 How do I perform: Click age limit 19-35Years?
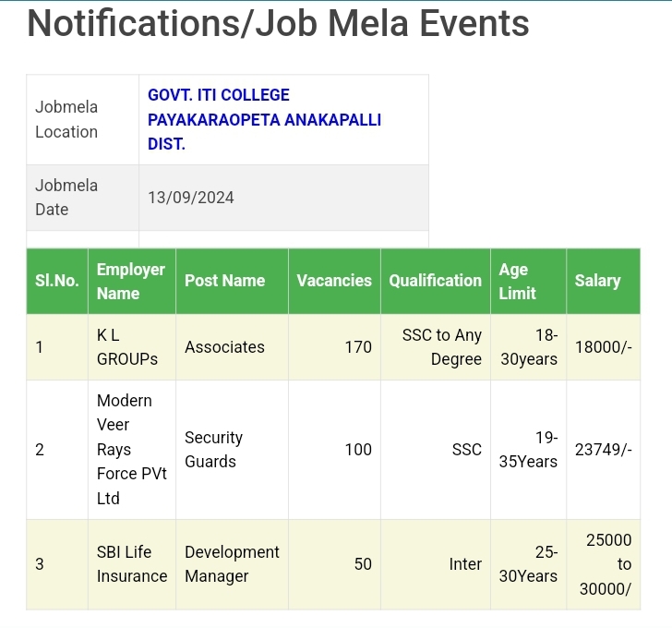[x=528, y=449]
